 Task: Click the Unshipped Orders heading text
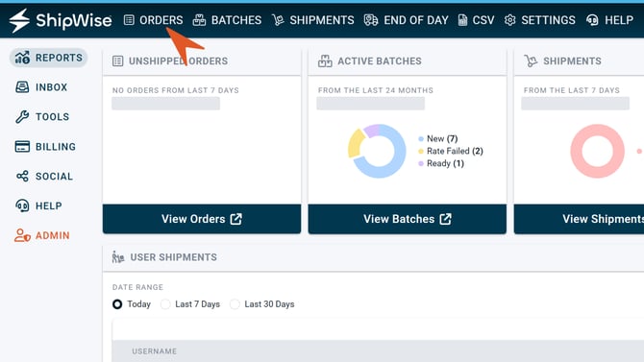pyautogui.click(x=178, y=61)
